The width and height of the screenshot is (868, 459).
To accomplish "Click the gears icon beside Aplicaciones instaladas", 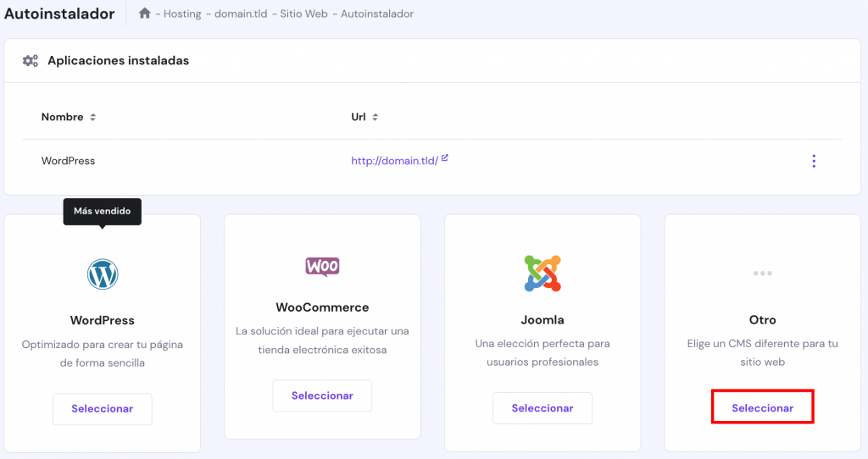I will [x=31, y=61].
